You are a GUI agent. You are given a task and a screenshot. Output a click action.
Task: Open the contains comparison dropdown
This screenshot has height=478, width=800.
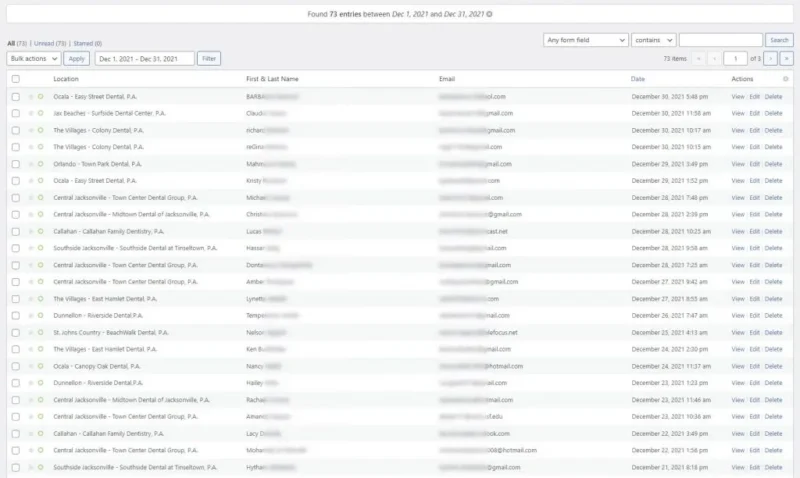point(653,40)
